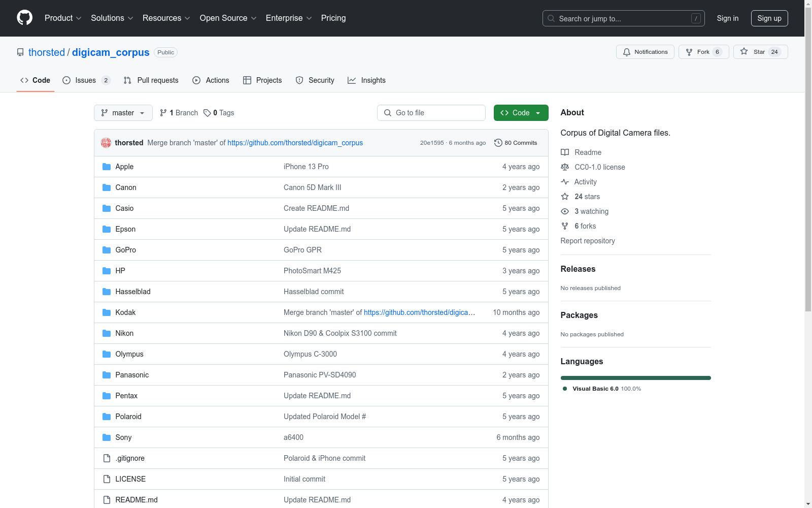Open the digicam_corpus repository link
This screenshot has height=508, width=812.
pyautogui.click(x=111, y=52)
